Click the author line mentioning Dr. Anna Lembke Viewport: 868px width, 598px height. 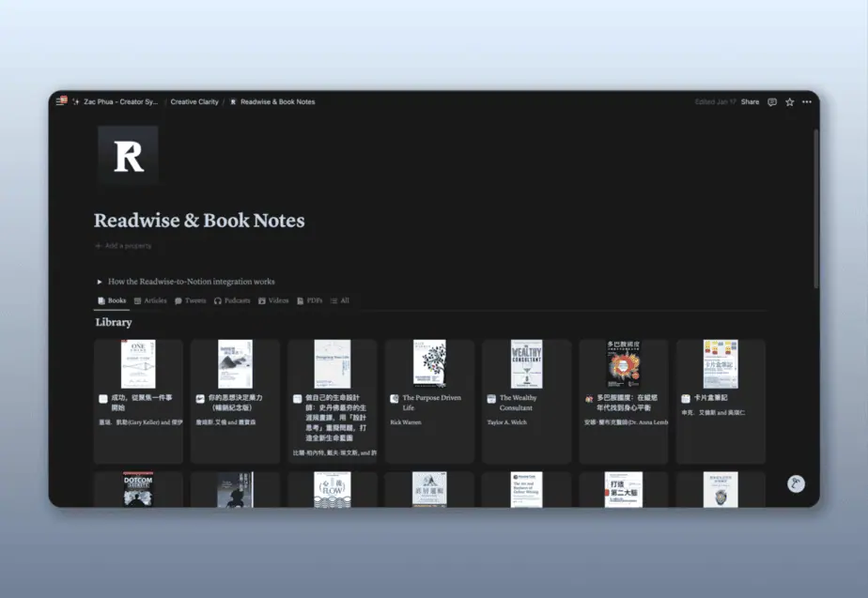coord(626,422)
